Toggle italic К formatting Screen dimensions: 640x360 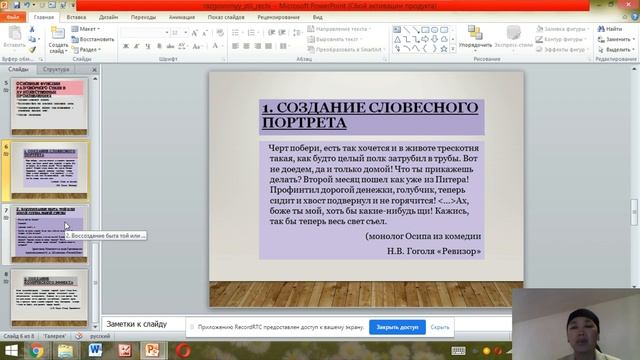tap(137, 46)
